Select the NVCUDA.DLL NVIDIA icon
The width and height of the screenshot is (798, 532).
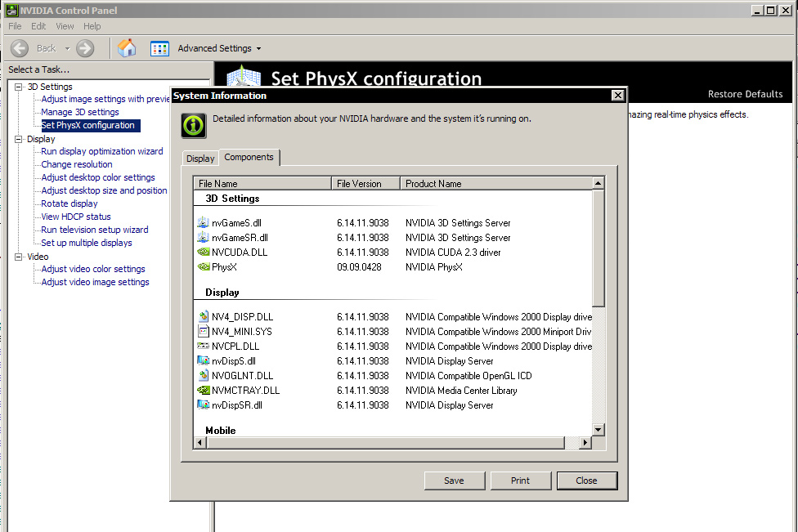point(203,252)
